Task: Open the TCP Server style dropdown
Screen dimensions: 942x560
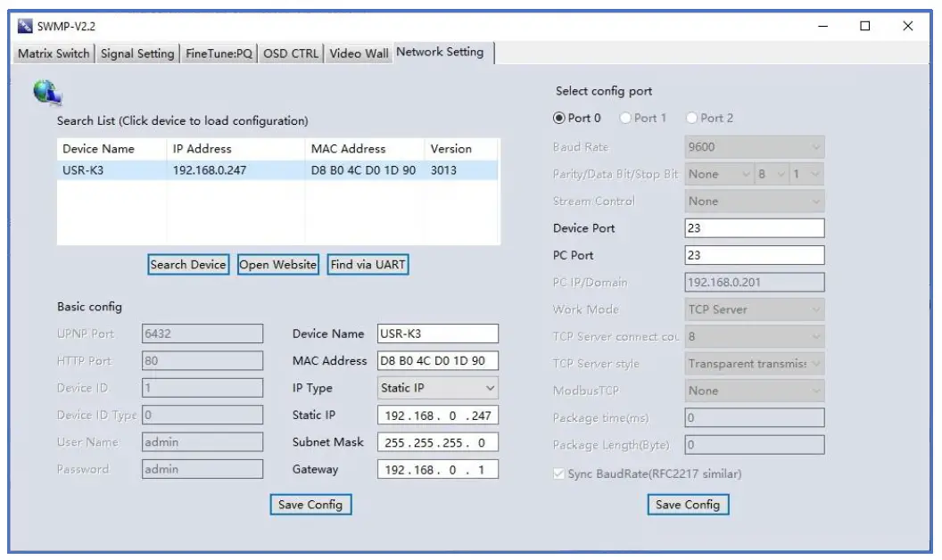Action: tap(754, 364)
